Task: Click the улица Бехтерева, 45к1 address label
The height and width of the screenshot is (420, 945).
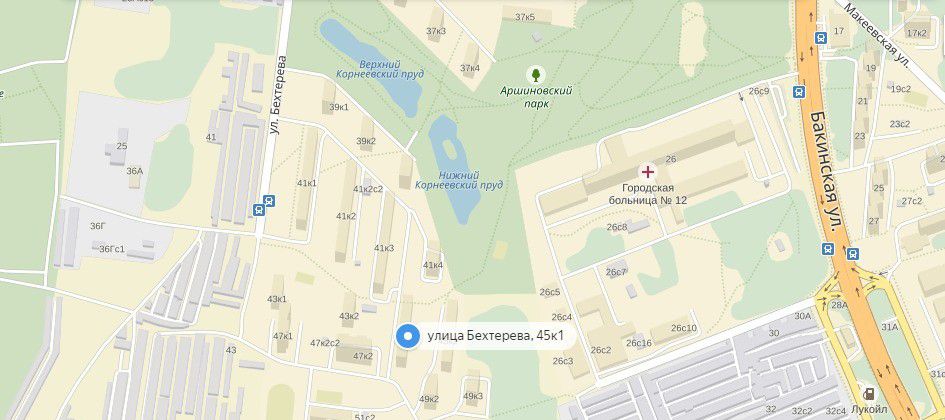Action: (x=495, y=336)
